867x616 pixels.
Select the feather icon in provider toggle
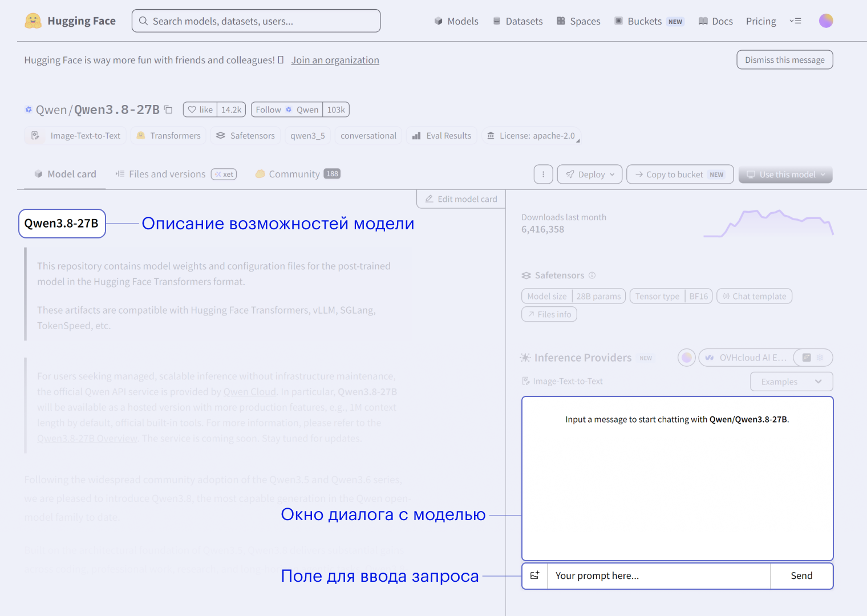click(x=807, y=358)
